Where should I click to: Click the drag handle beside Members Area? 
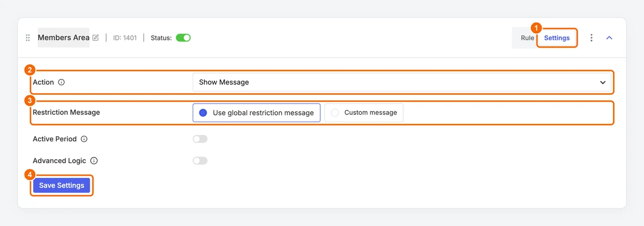click(x=28, y=38)
